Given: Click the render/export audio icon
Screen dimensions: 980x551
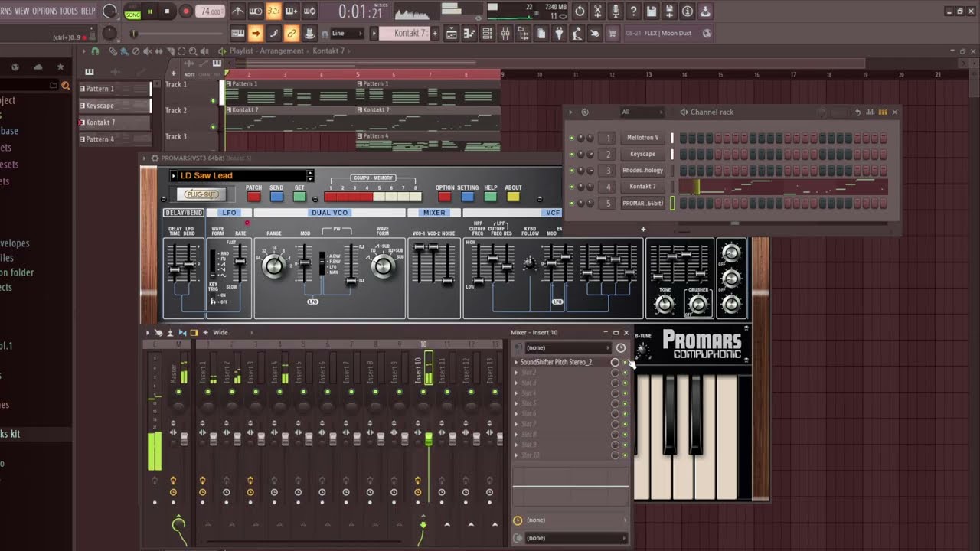Looking at the screenshot, I should (x=669, y=11).
